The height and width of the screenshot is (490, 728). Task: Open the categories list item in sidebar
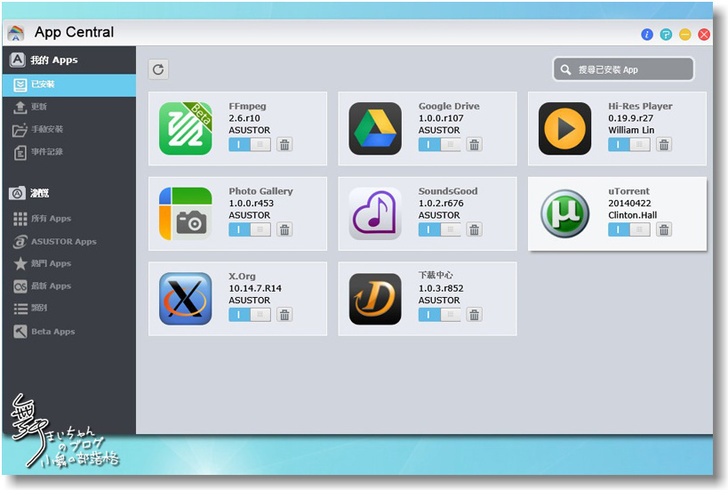point(69,308)
